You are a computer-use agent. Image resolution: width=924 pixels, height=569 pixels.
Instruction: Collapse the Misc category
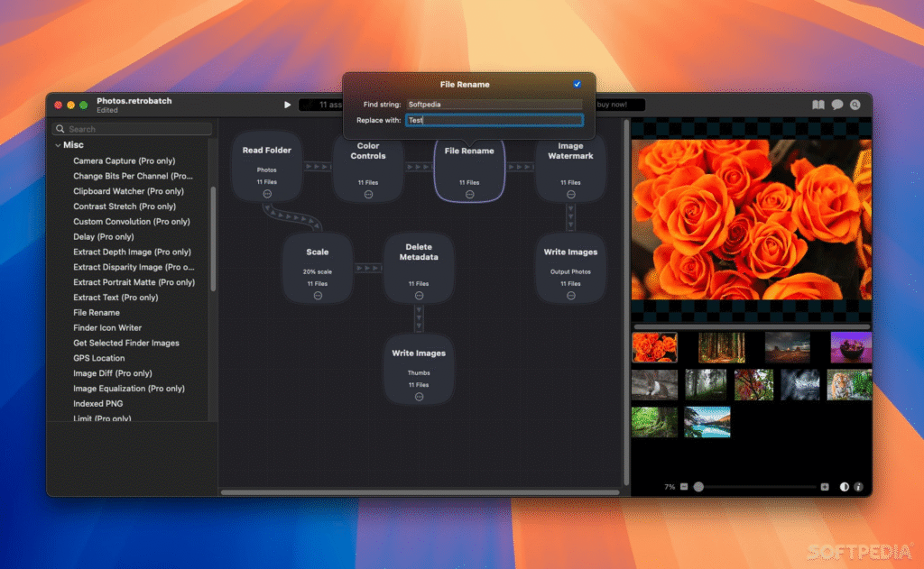click(x=59, y=145)
